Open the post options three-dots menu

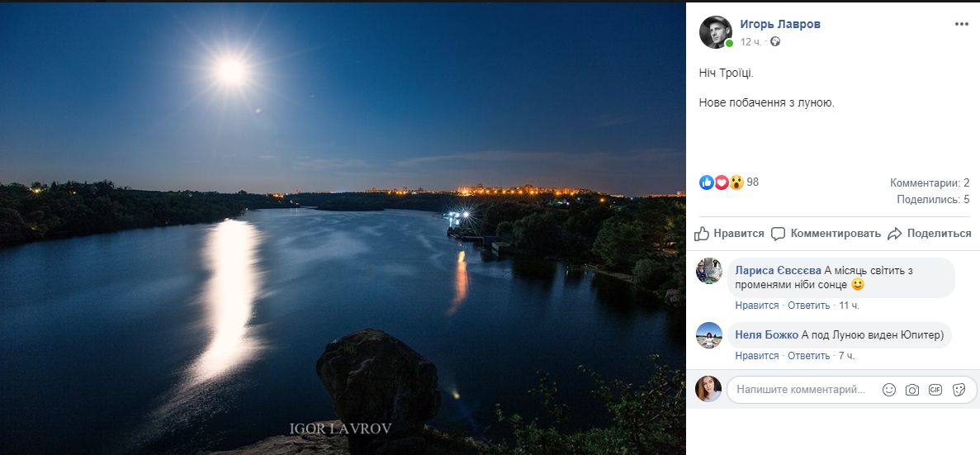(961, 24)
